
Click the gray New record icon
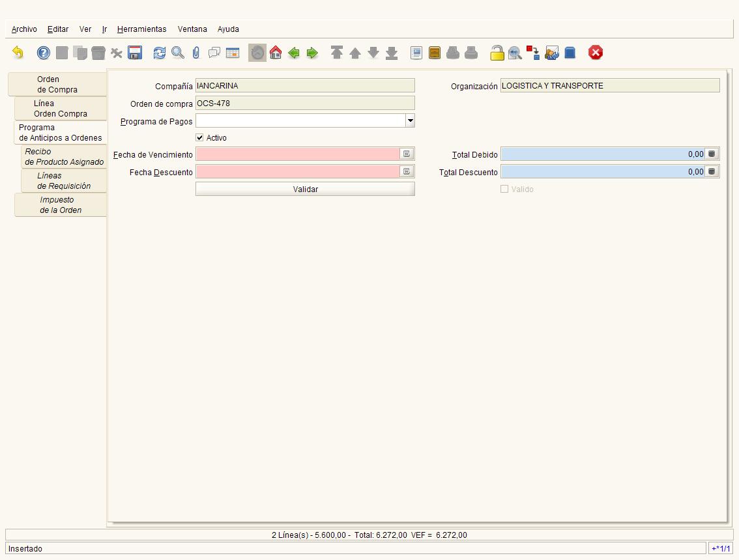pos(62,52)
